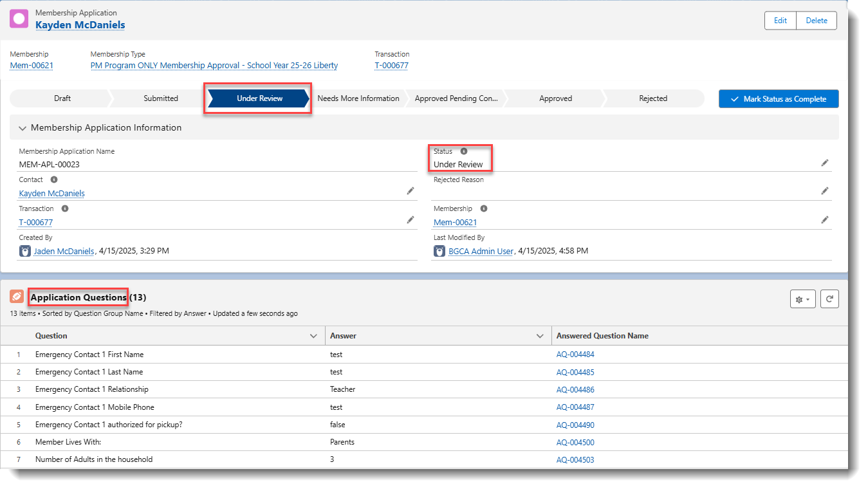Select the AQ-004486 answered question row

pos(575,389)
